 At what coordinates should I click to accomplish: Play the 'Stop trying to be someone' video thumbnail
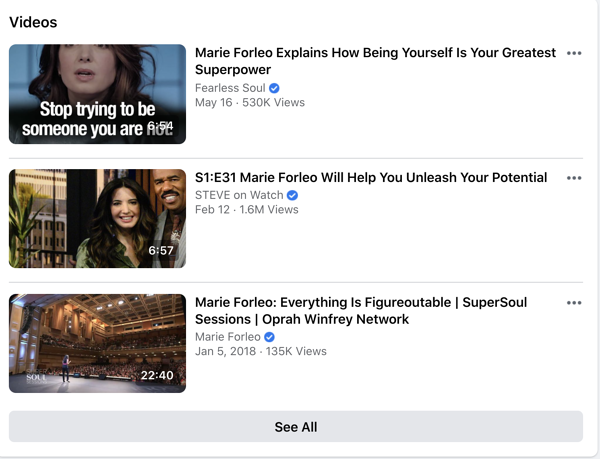98,94
